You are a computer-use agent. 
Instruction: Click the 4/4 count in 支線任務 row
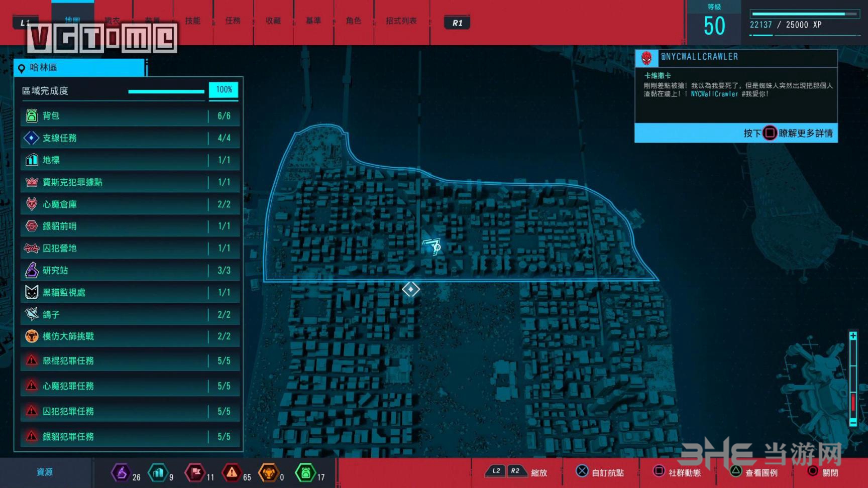coord(224,138)
